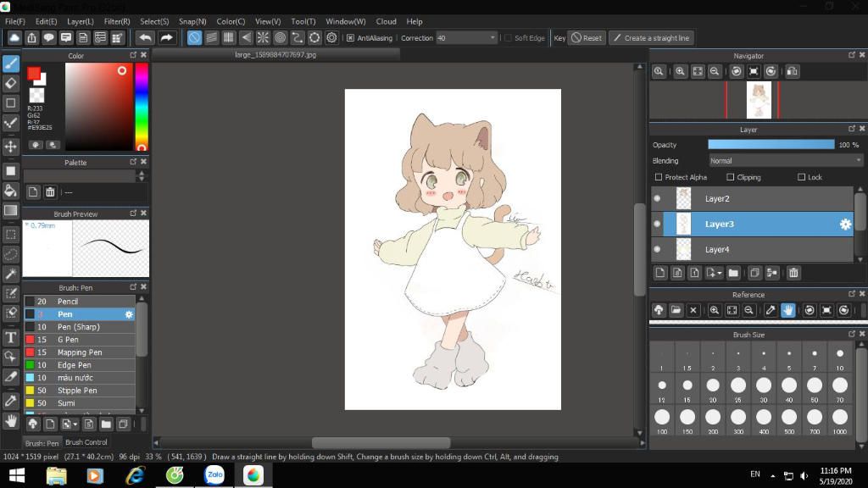Screen dimensions: 868x488
Task: Add a layer folder in the Layer panel
Action: coord(733,273)
